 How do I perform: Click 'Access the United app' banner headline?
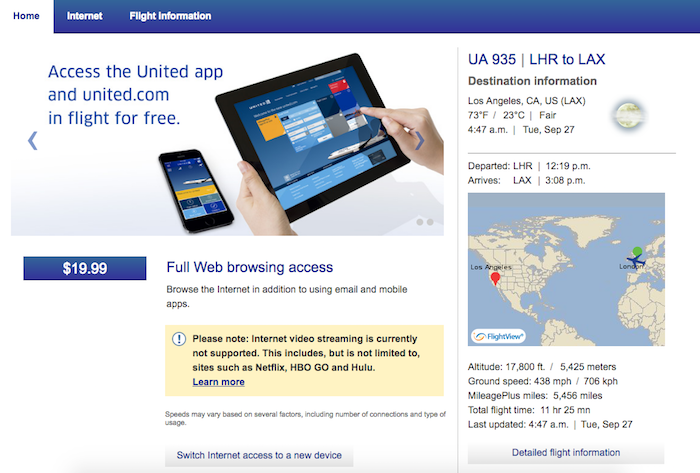(135, 95)
